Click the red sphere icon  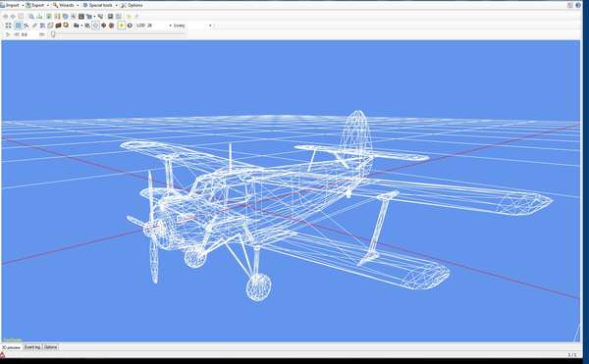111,26
